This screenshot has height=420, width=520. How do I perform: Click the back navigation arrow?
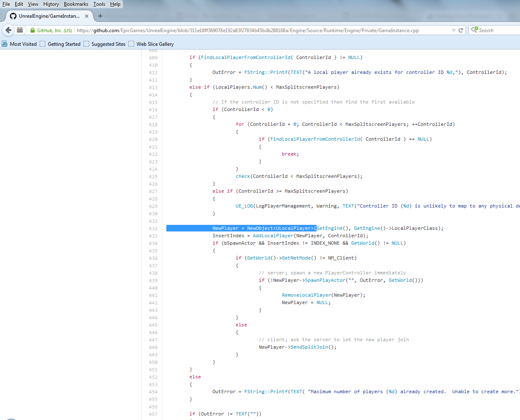(x=8, y=30)
